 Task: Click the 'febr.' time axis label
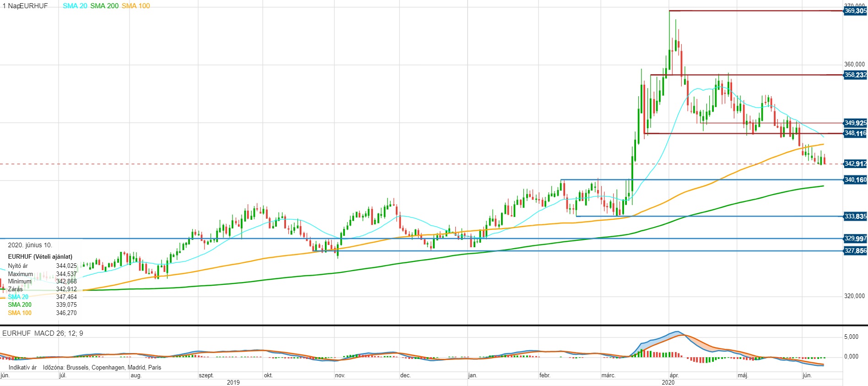click(545, 375)
